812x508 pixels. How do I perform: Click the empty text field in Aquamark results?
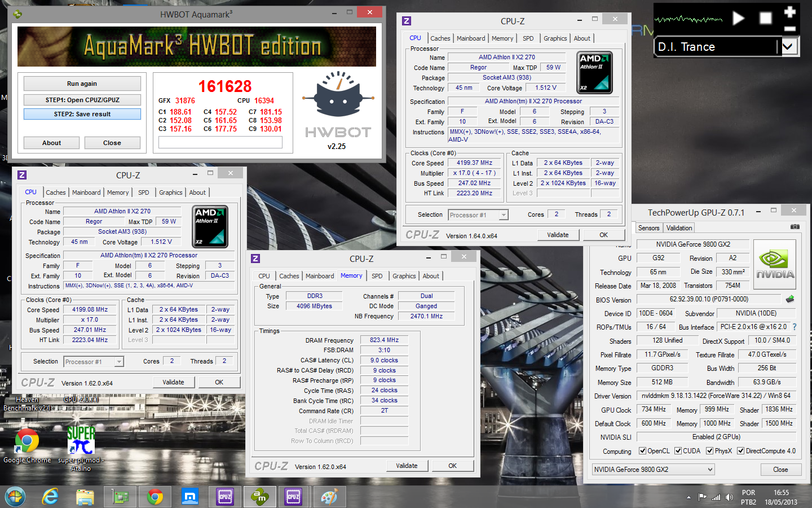pos(220,142)
